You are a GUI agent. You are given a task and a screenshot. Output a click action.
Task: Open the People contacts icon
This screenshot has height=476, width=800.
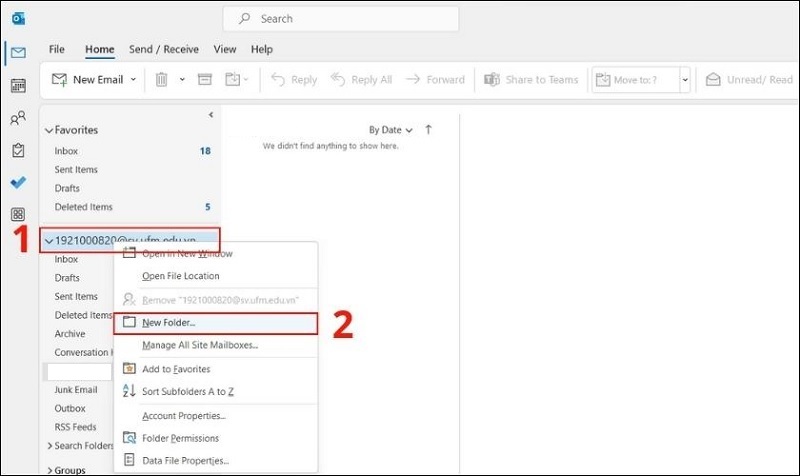[x=18, y=118]
